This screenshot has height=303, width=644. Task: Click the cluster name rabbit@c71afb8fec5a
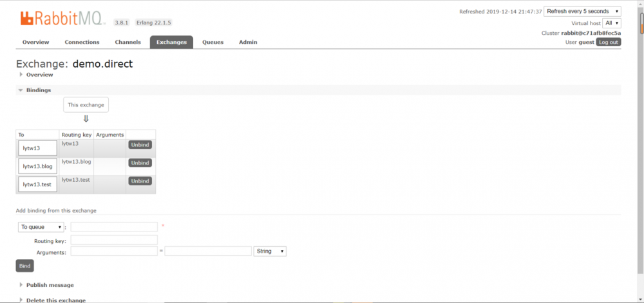tap(591, 33)
